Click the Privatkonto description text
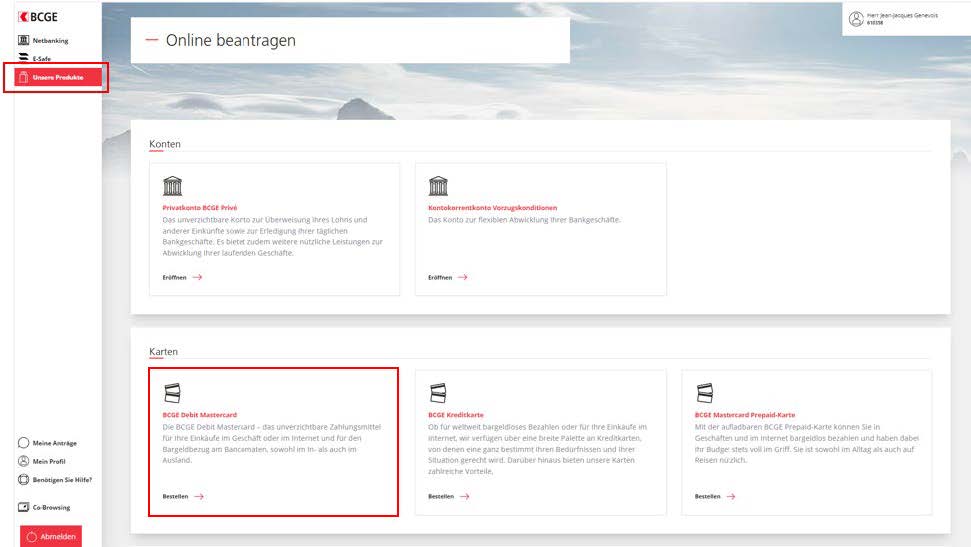Image resolution: width=971 pixels, height=547 pixels. pyautogui.click(x=272, y=236)
